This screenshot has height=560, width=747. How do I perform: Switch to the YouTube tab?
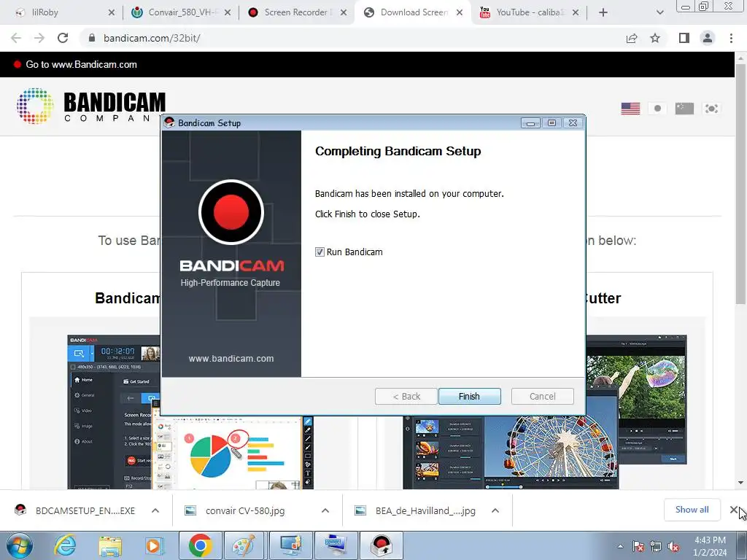(528, 12)
